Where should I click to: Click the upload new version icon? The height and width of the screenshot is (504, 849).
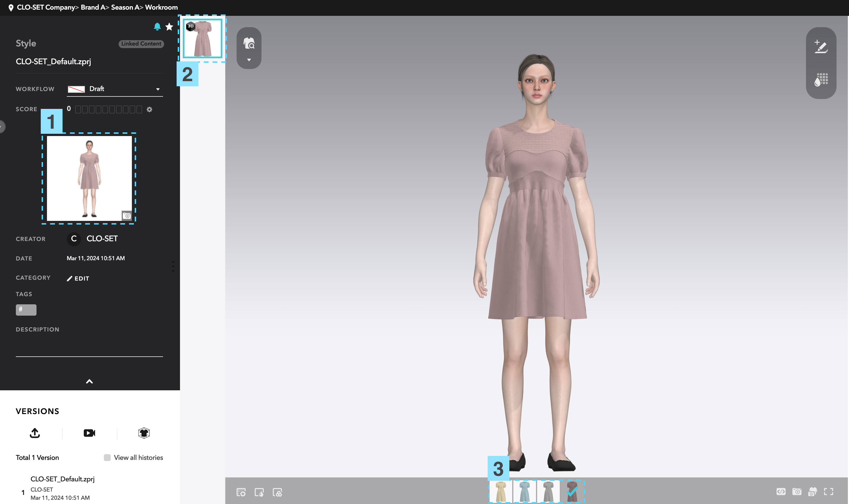(x=35, y=433)
